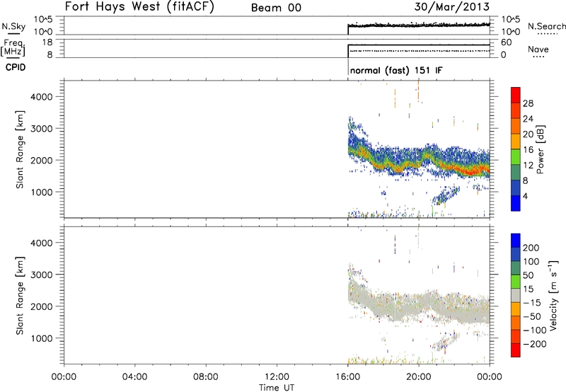Click the '200' velocity scale value
Screen dimensions: 566x392
531,248
